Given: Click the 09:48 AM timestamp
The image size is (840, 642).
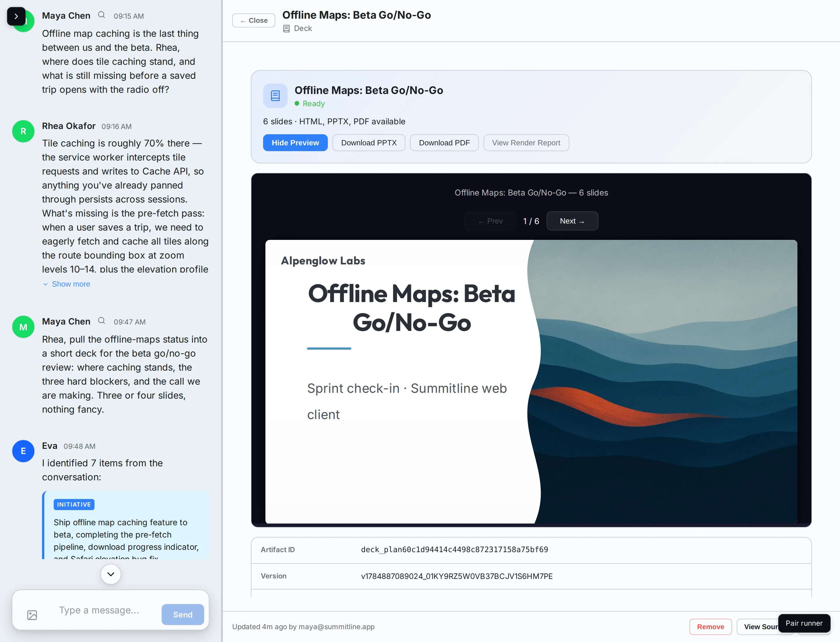Looking at the screenshot, I should 79,446.
